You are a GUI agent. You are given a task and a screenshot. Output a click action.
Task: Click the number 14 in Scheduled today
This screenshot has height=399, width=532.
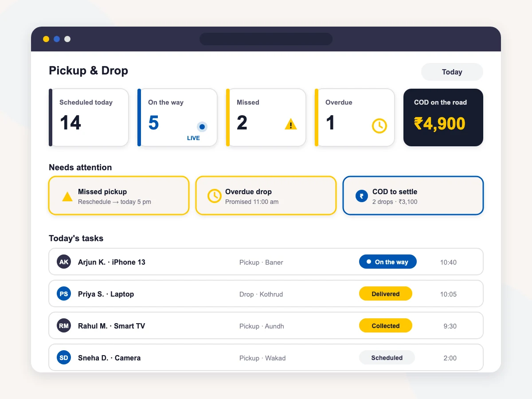tap(70, 123)
